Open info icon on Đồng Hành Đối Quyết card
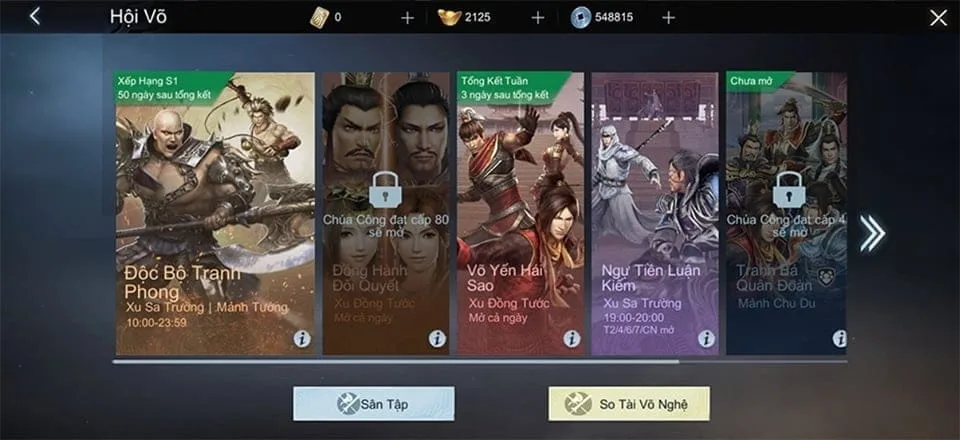 [x=437, y=338]
